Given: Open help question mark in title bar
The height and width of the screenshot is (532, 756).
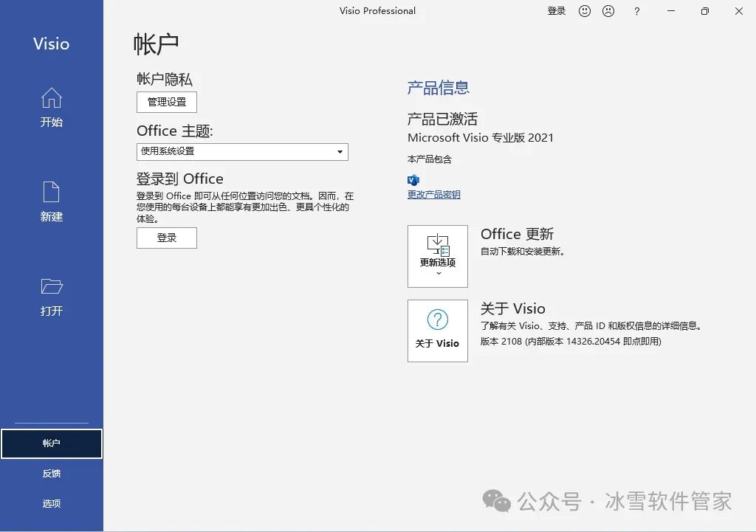Looking at the screenshot, I should (637, 11).
